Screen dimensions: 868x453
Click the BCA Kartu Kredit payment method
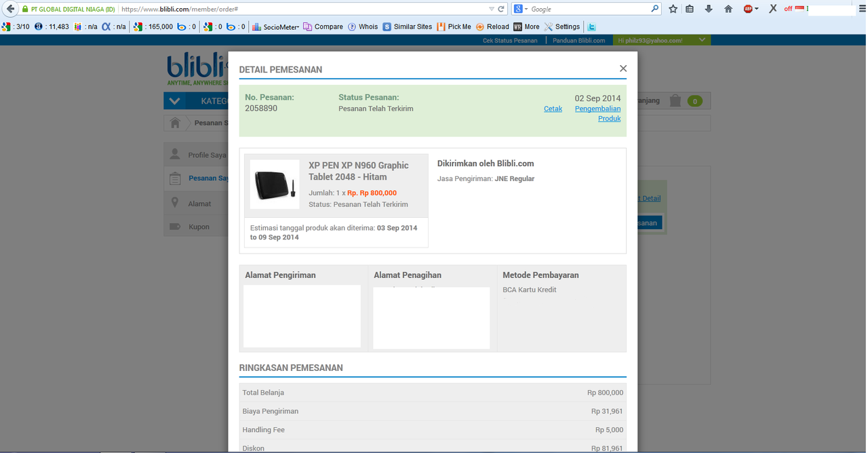pos(530,290)
